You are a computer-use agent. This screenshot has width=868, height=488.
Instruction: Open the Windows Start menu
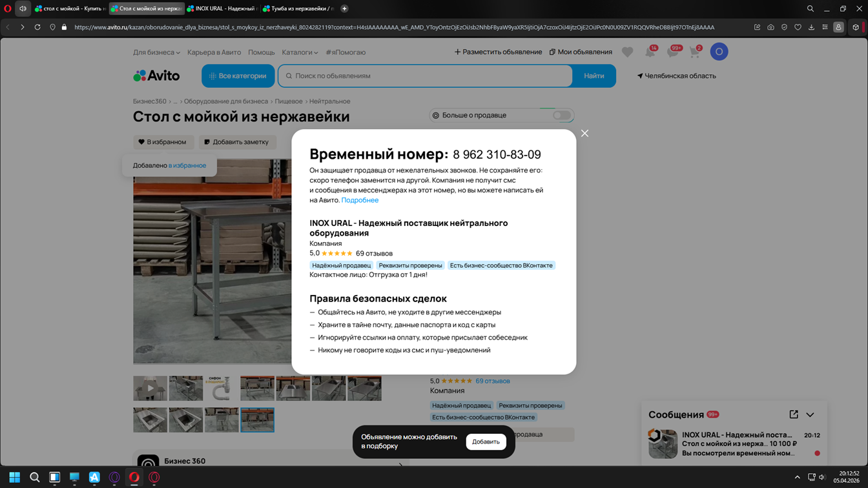click(14, 477)
